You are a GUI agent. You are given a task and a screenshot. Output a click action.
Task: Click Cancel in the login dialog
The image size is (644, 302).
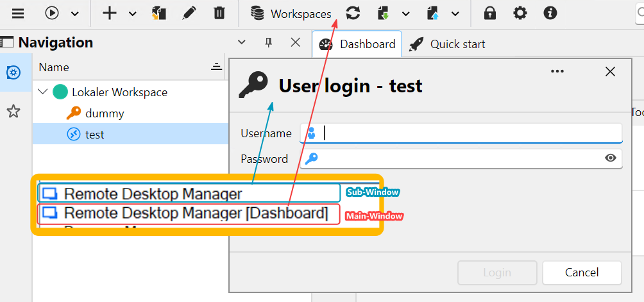(x=582, y=273)
